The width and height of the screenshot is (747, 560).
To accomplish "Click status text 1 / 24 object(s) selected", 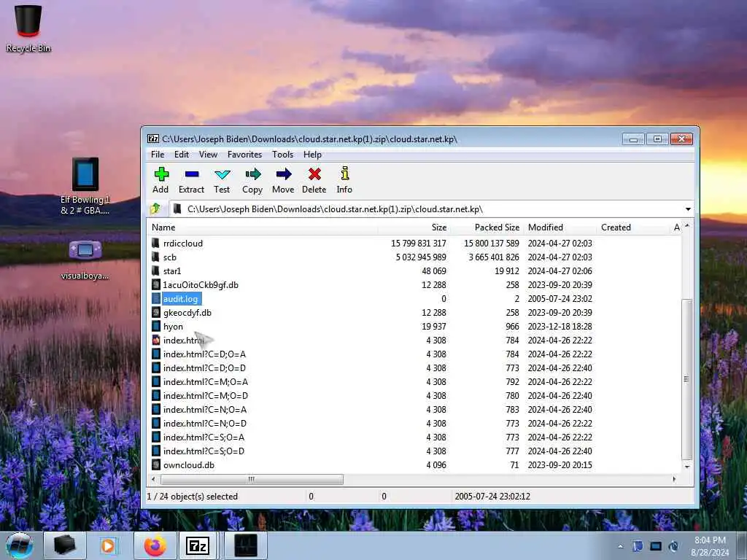I will pos(193,496).
